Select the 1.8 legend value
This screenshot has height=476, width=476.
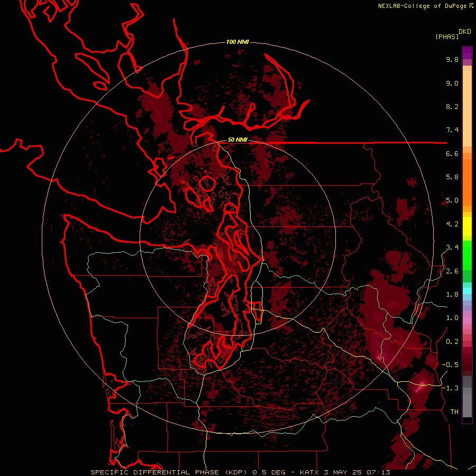coord(452,295)
